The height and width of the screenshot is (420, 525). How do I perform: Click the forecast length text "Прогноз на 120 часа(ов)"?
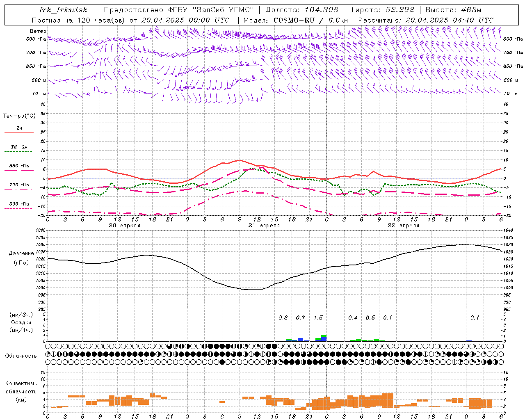click(x=79, y=20)
